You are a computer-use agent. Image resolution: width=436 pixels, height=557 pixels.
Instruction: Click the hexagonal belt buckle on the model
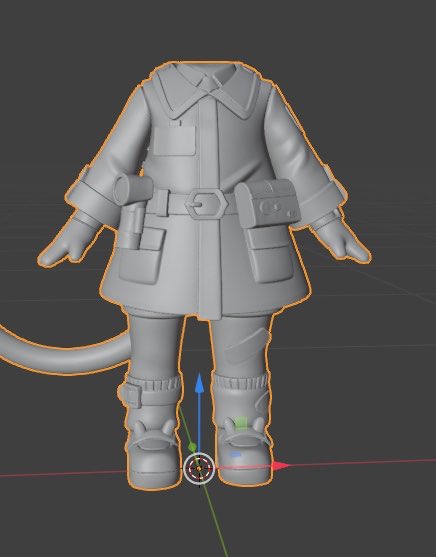206,204
